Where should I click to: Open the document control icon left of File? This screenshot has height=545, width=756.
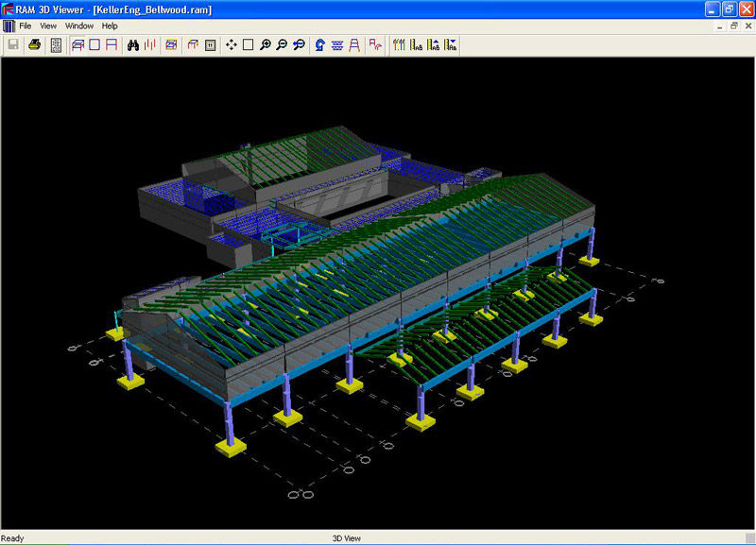(9, 26)
